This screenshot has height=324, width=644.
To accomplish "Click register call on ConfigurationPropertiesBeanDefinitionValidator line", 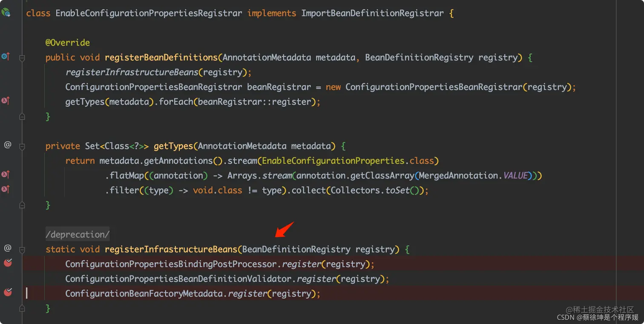I will (x=316, y=279).
